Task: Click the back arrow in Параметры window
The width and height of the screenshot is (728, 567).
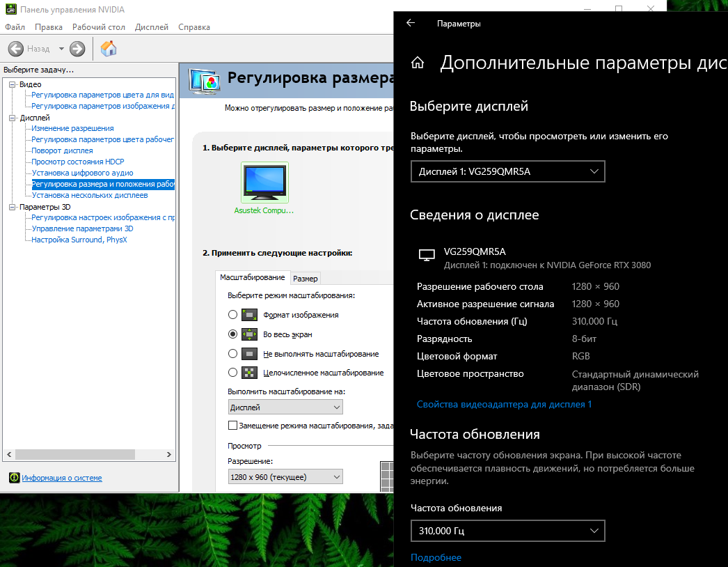Action: [x=411, y=23]
